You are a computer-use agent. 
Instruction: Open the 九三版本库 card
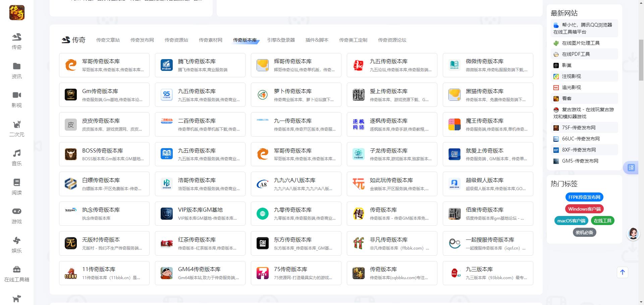pyautogui.click(x=488, y=273)
